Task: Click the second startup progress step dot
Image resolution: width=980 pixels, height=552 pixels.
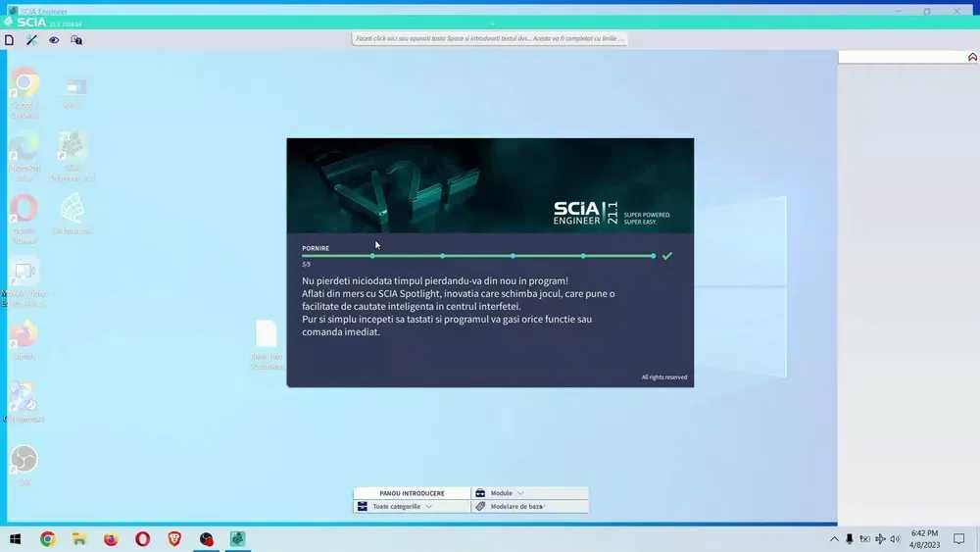Action: (443, 256)
